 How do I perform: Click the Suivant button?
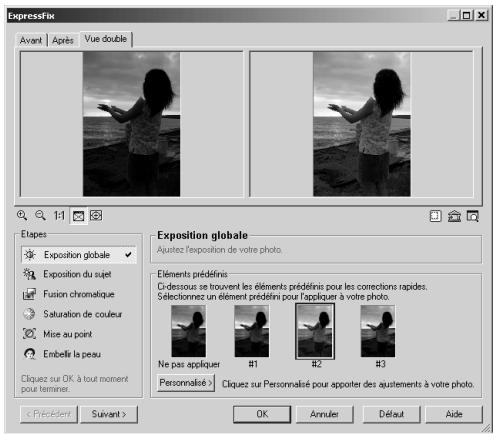click(109, 414)
